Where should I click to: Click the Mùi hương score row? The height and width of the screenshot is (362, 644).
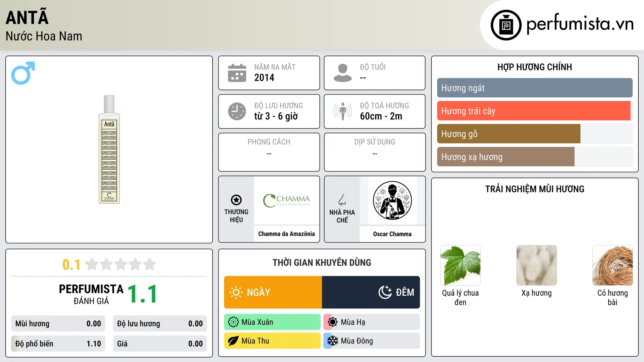[x=58, y=324]
